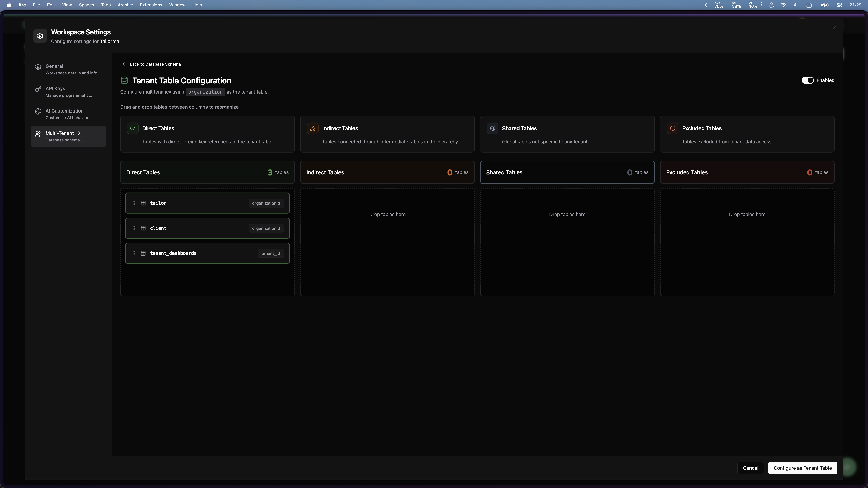
Task: Click the Excluded Tables ban icon
Action: (x=672, y=128)
